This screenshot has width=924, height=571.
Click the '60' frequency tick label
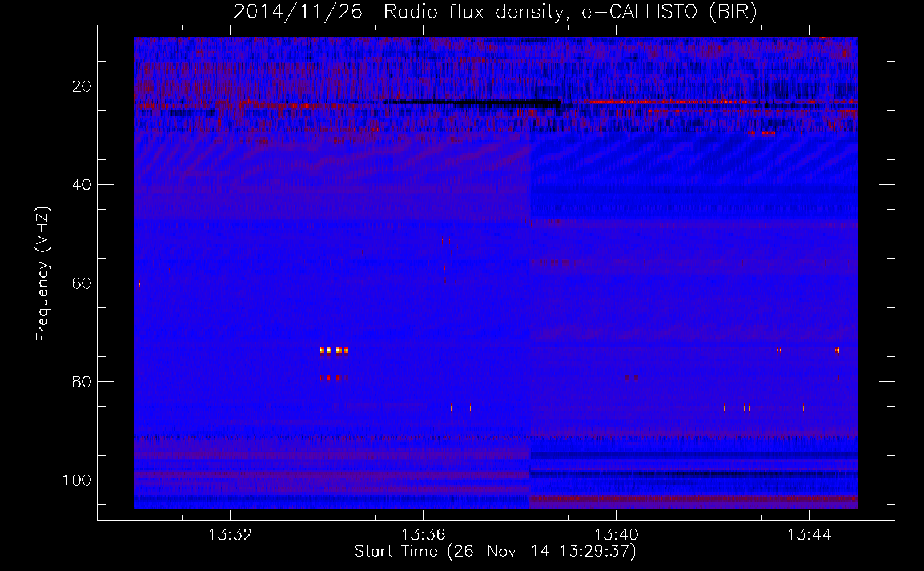pos(82,283)
